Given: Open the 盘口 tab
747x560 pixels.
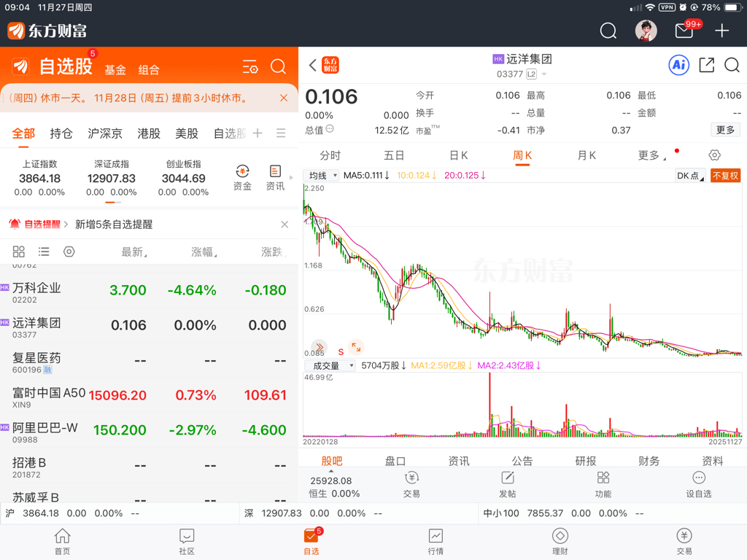Looking at the screenshot, I should [x=395, y=461].
